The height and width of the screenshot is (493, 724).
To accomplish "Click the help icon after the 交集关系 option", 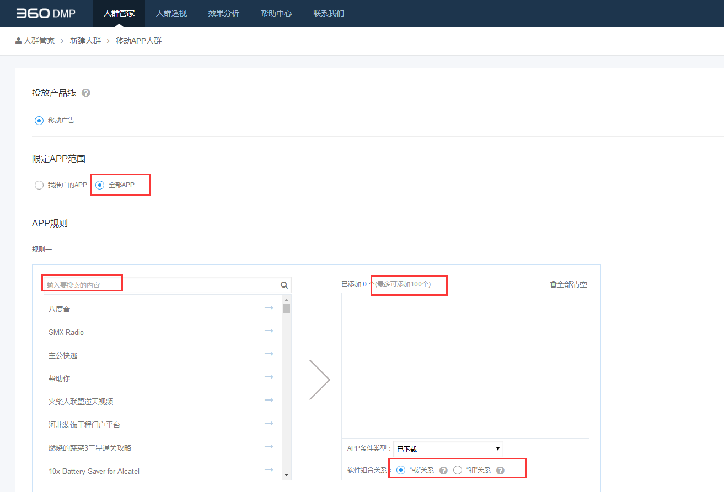I will 500,470.
